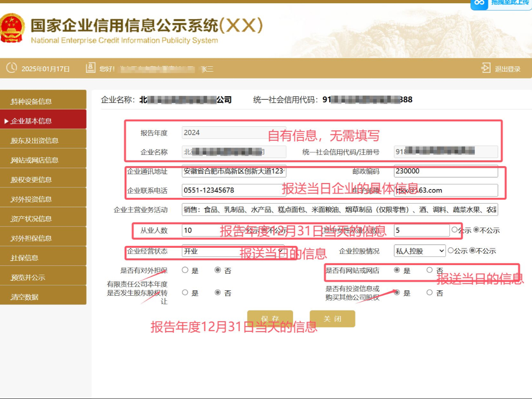
Task: Click the 企业控股情况 label
Action: coord(359,251)
